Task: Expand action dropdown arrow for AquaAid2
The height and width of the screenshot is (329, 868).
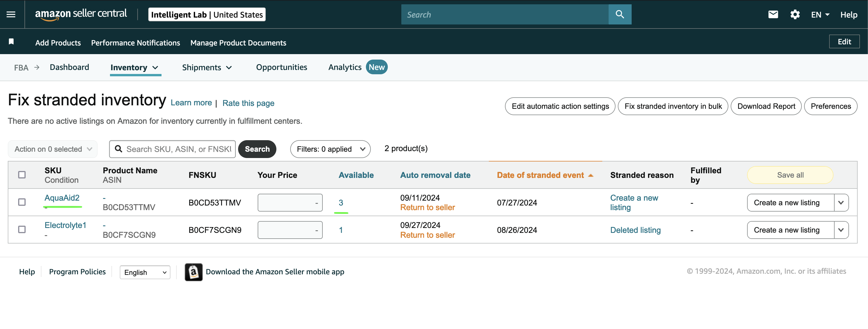Action: point(841,203)
